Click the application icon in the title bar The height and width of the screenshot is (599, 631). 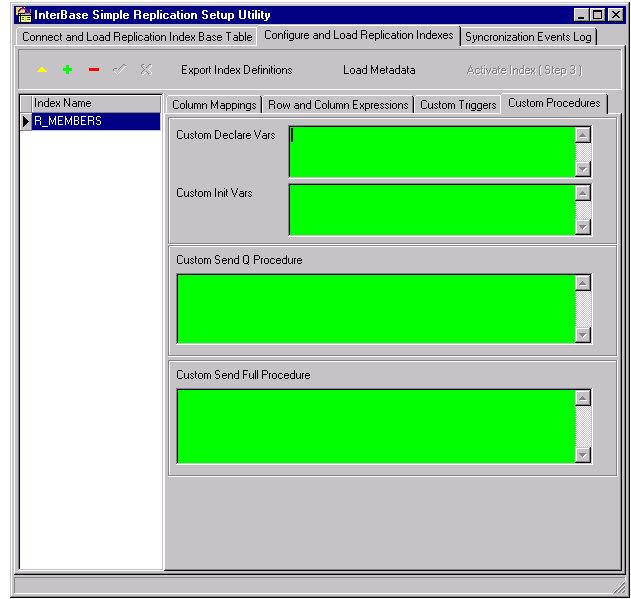(23, 15)
